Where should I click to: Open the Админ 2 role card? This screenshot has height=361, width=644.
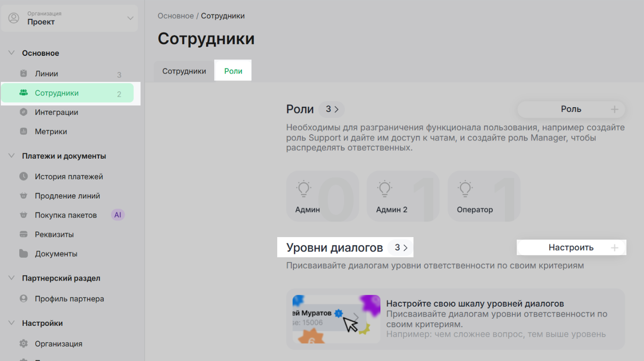point(403,196)
